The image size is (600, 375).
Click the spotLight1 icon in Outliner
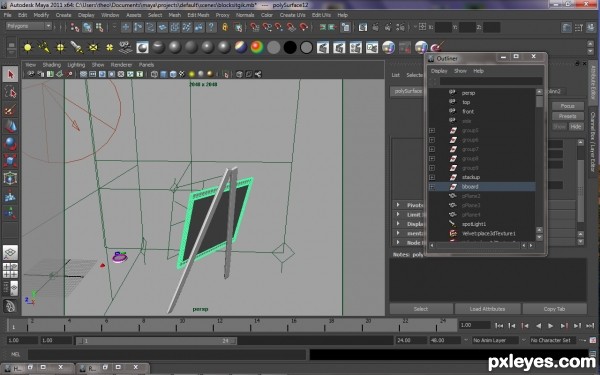point(453,224)
